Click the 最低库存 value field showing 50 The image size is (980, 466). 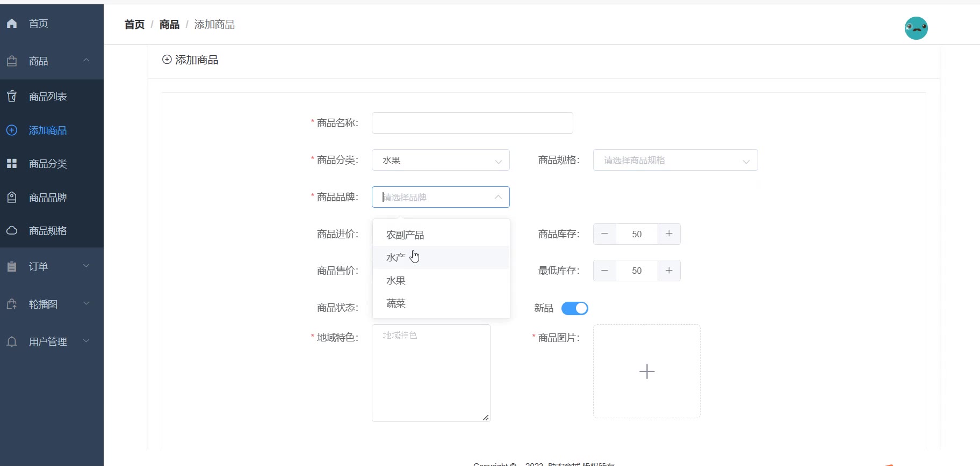tap(637, 271)
